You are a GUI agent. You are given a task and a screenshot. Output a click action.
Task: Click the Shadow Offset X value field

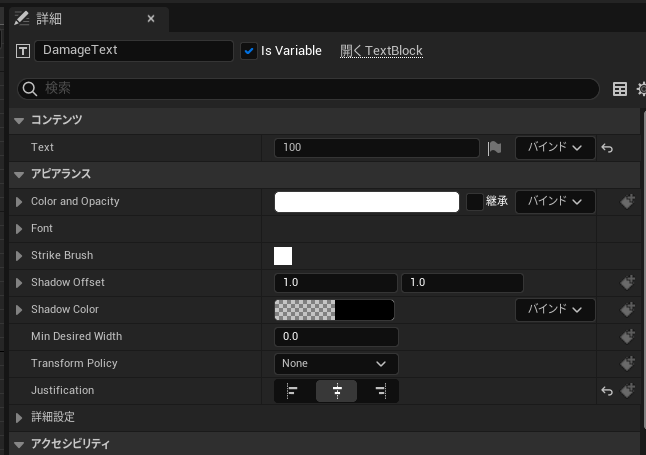tap(336, 283)
